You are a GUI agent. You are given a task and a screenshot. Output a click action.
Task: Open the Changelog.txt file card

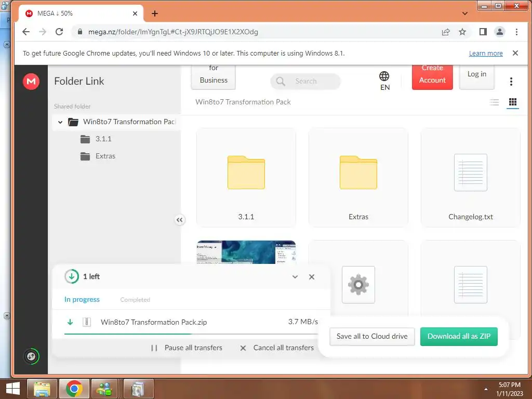point(470,178)
